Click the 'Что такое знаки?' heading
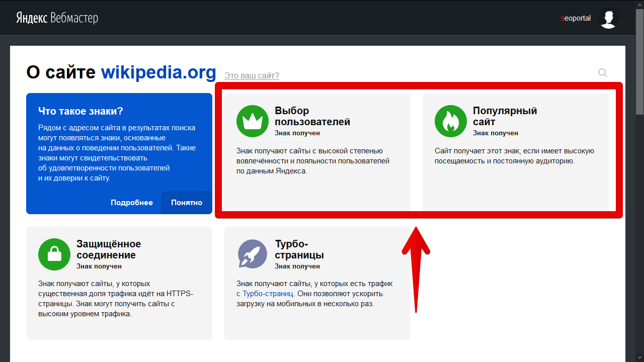The image size is (644, 362). click(80, 111)
